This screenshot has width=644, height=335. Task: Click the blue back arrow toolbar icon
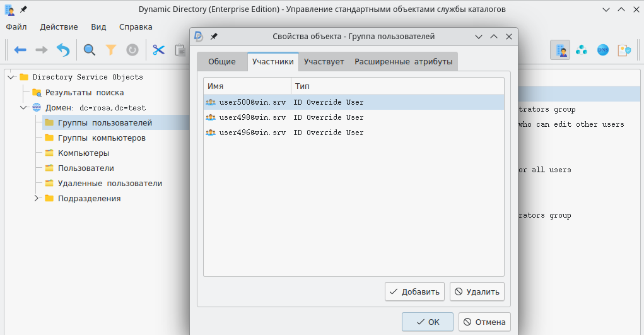click(x=20, y=50)
